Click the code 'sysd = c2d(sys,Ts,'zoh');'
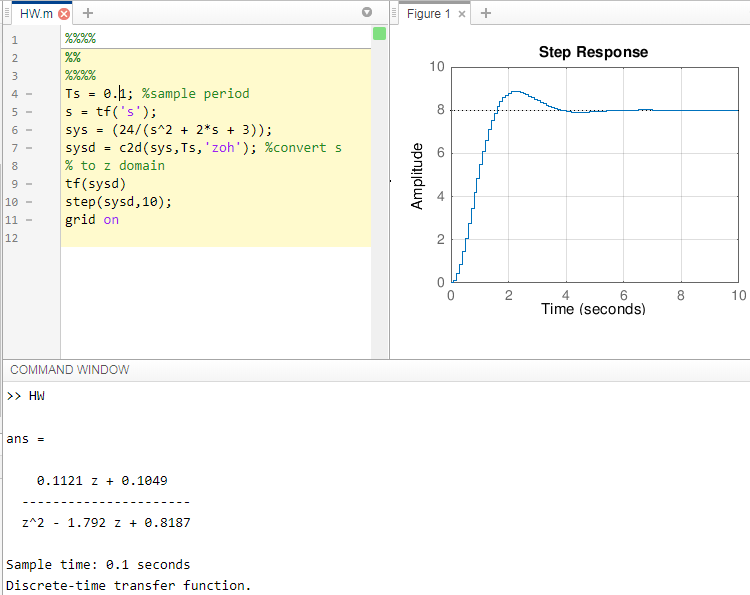 [161, 148]
